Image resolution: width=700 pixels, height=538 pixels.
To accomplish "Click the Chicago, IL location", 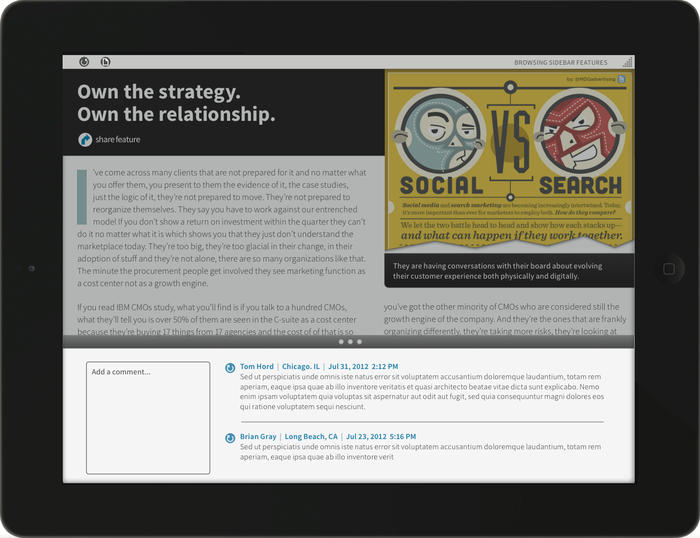I will (301, 367).
